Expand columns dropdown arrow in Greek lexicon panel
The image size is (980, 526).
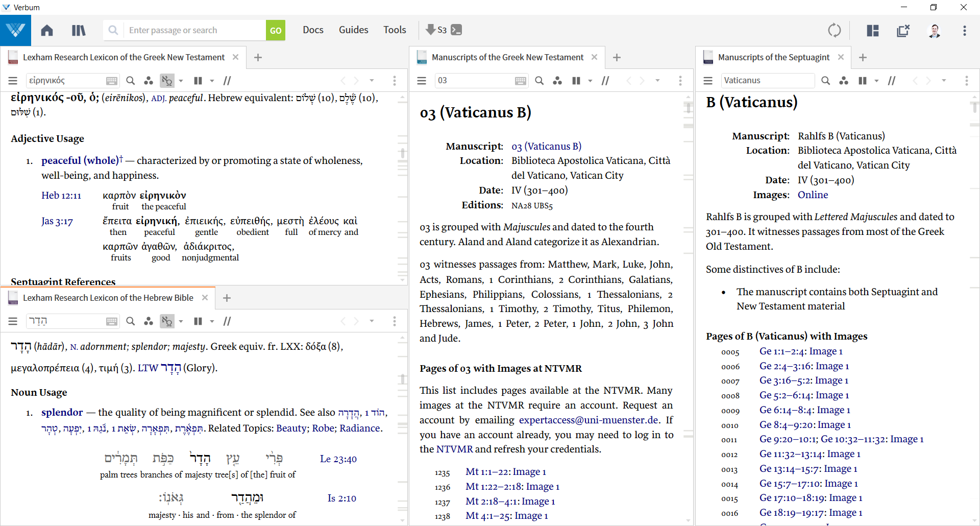[212, 81]
